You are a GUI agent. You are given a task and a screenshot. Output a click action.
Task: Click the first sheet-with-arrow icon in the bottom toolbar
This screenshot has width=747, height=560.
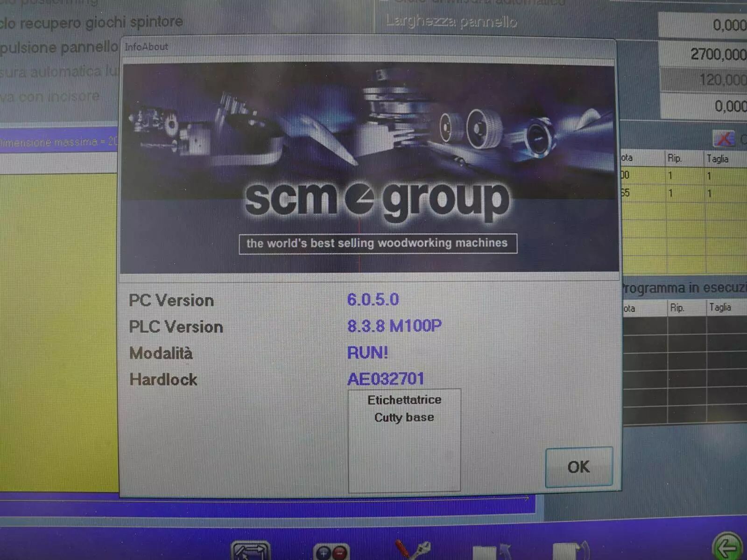point(492,552)
